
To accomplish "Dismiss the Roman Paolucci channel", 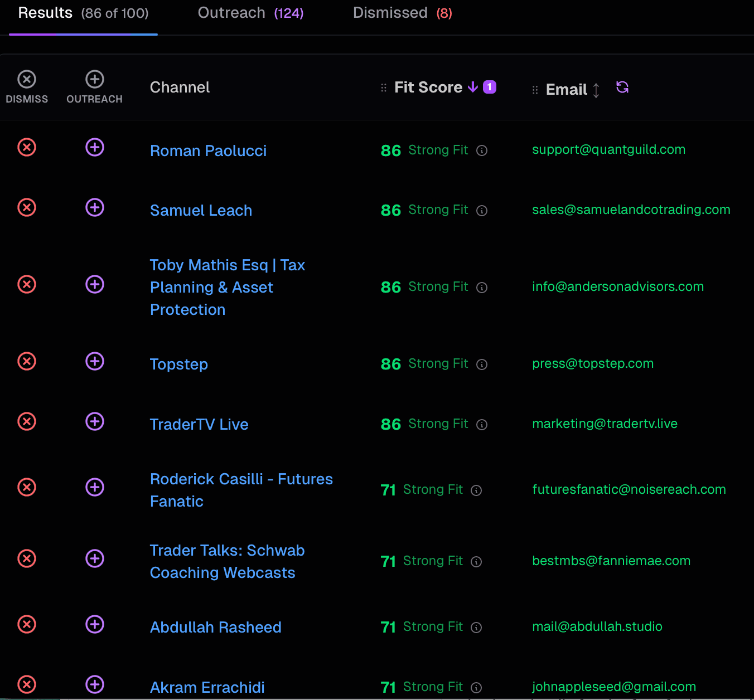I will 27,147.
